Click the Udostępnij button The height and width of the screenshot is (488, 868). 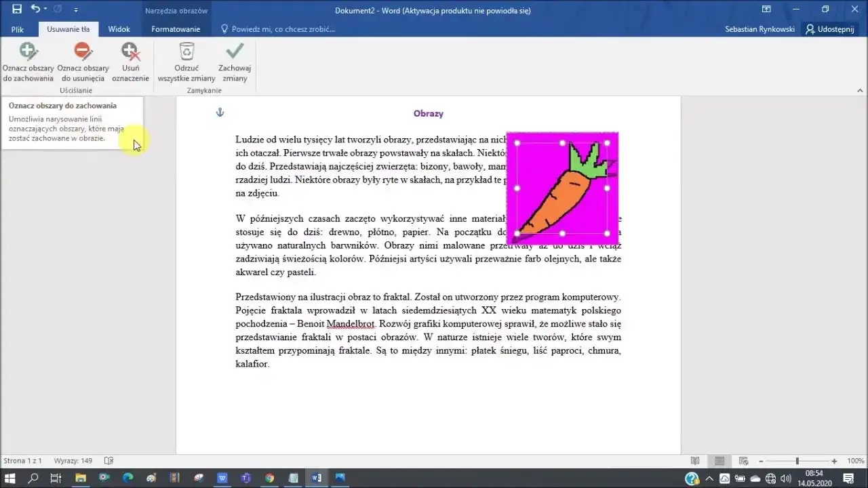830,29
